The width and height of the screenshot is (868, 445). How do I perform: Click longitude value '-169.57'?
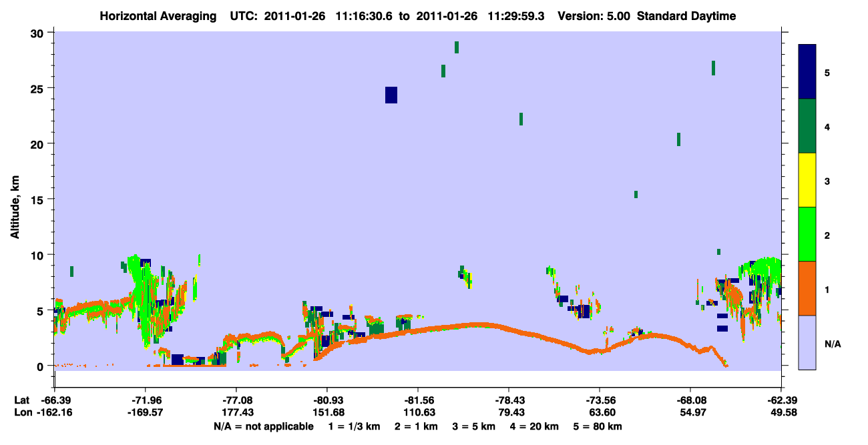coord(146,412)
